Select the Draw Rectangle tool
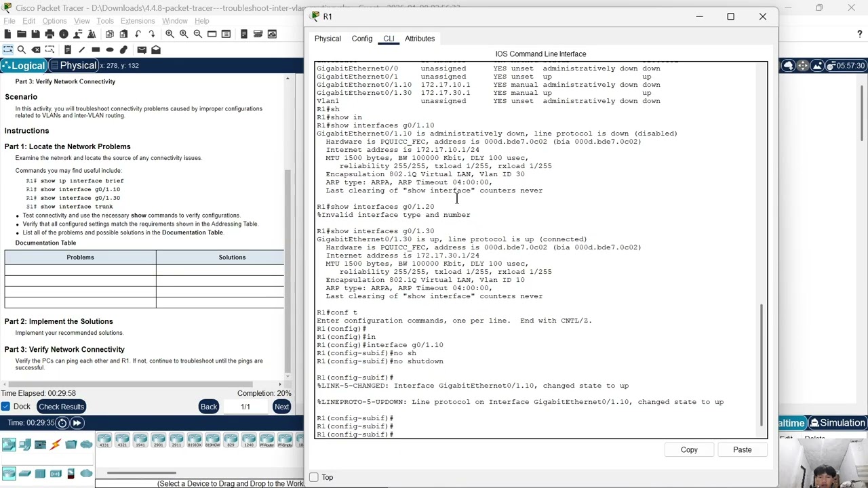The width and height of the screenshot is (868, 488). 96,49
